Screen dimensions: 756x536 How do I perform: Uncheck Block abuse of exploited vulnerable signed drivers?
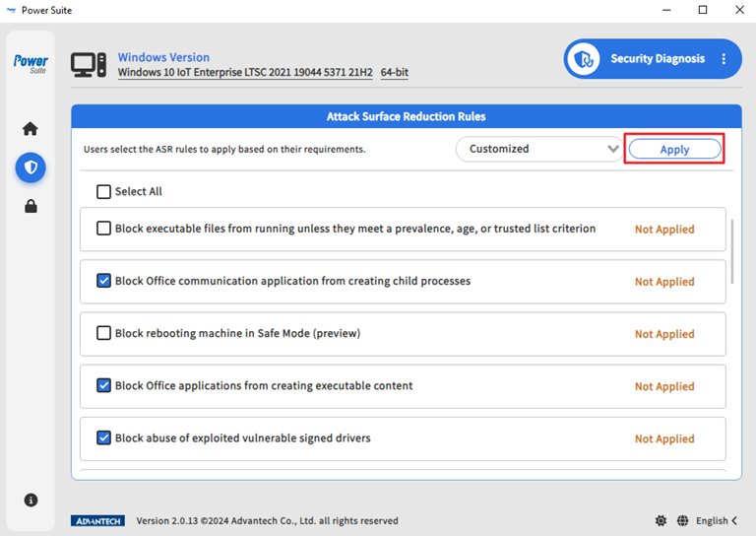click(103, 438)
